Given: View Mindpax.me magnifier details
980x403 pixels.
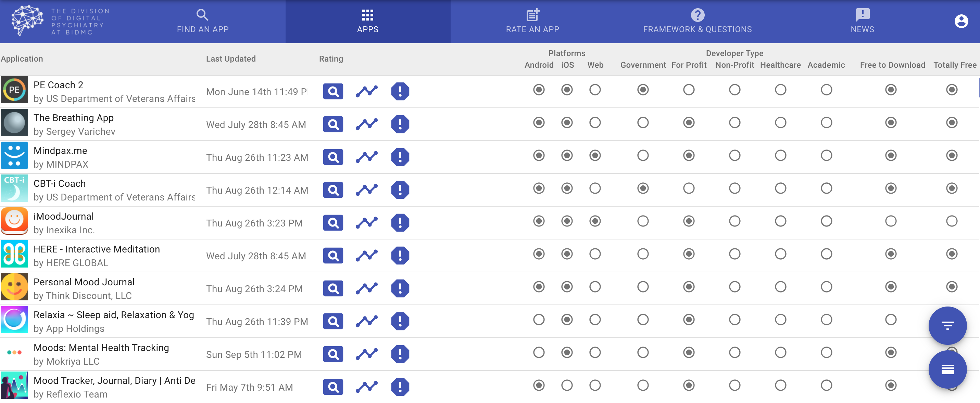Looking at the screenshot, I should pyautogui.click(x=333, y=157).
